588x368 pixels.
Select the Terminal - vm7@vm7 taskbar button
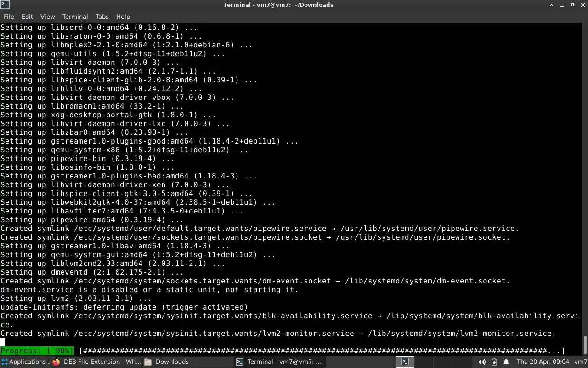(x=280, y=362)
